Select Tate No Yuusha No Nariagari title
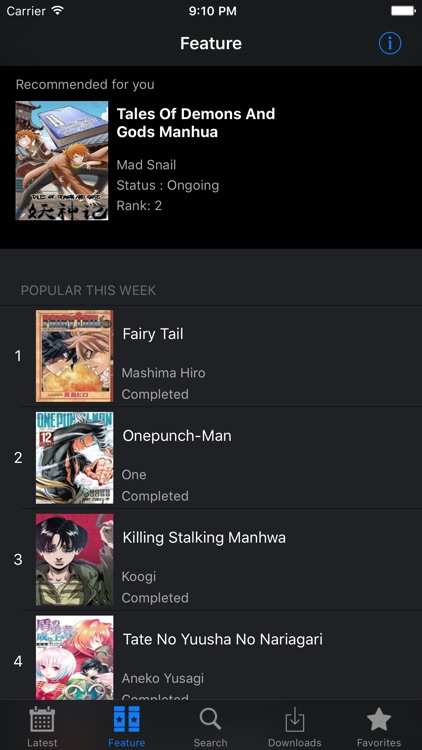422x750 pixels. (x=222, y=640)
